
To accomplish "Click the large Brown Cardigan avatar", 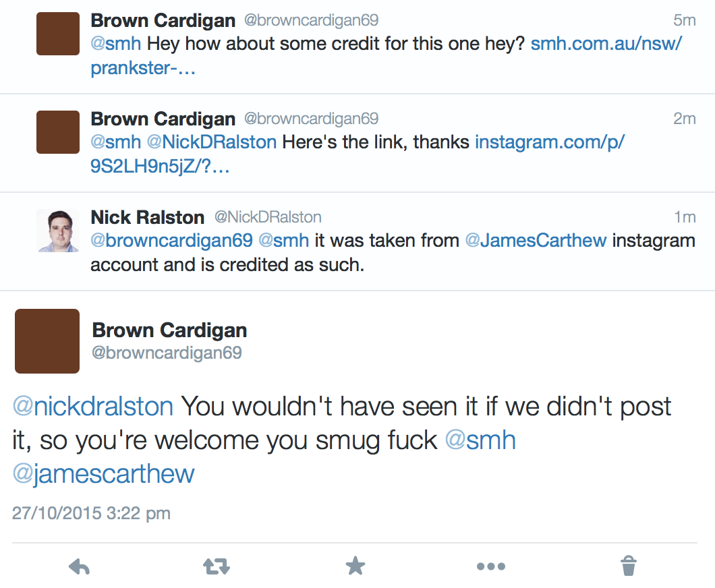I will [x=47, y=341].
